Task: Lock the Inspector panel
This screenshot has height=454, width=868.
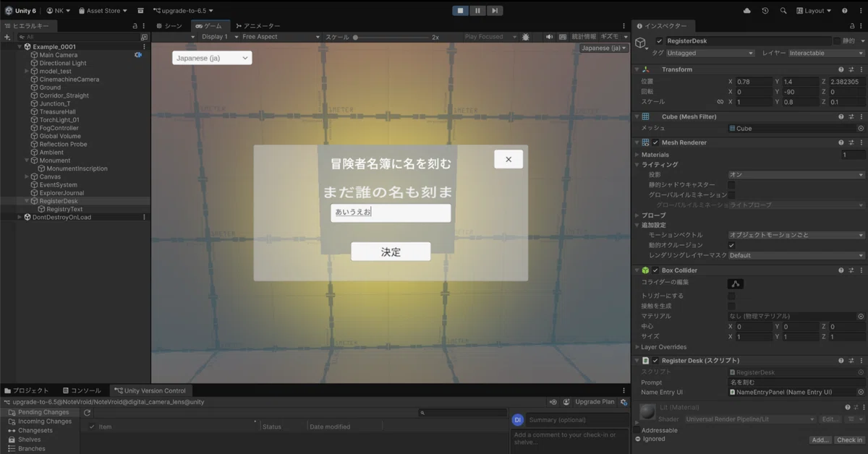Action: 852,25
